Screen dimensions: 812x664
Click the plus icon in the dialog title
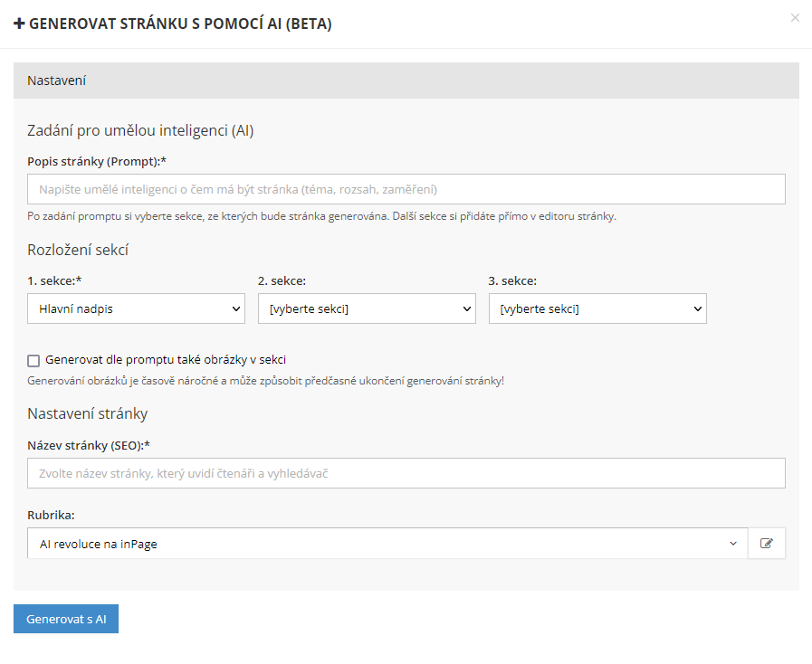19,24
